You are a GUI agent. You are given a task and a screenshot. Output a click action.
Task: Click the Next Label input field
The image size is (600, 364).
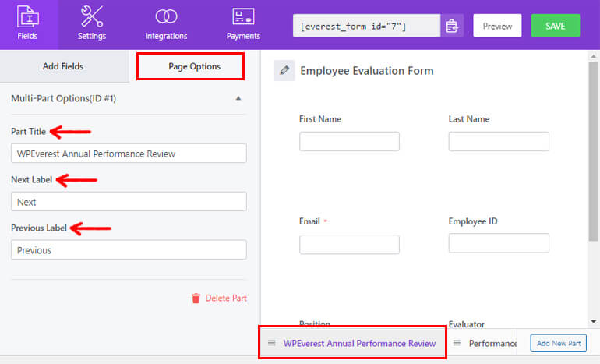point(129,202)
